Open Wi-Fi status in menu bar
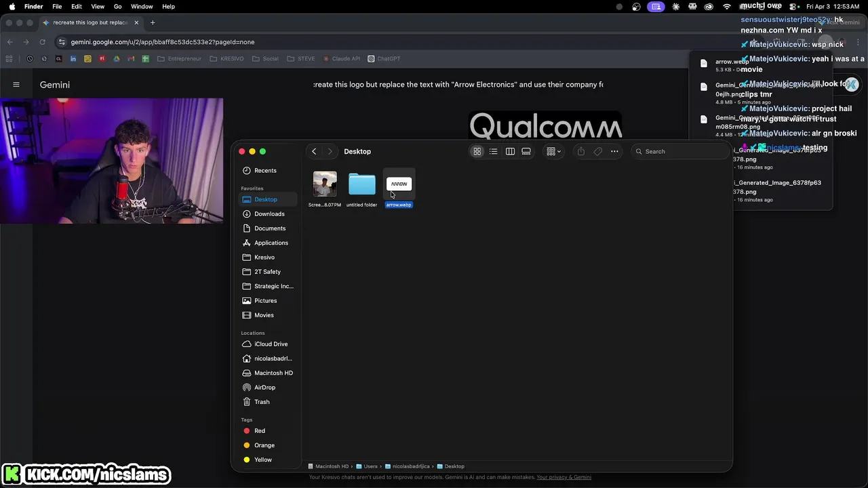 point(726,6)
